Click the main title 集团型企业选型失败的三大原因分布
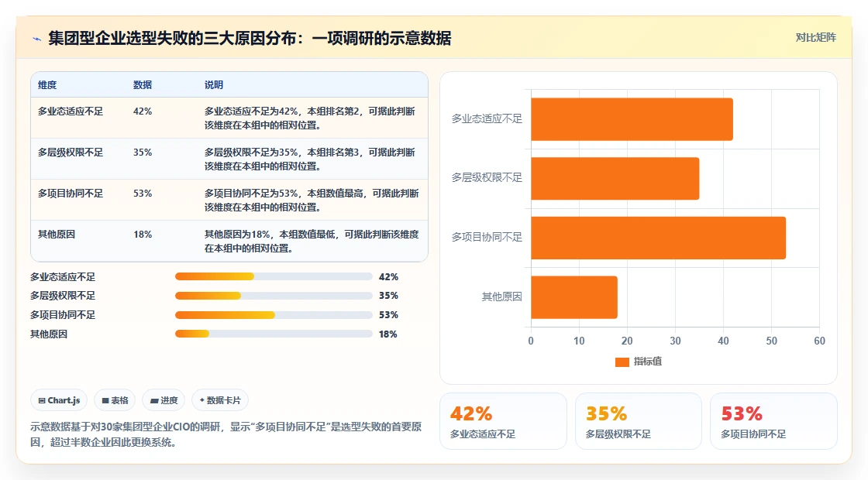Viewport: 868px width, 480px height. click(x=250, y=38)
